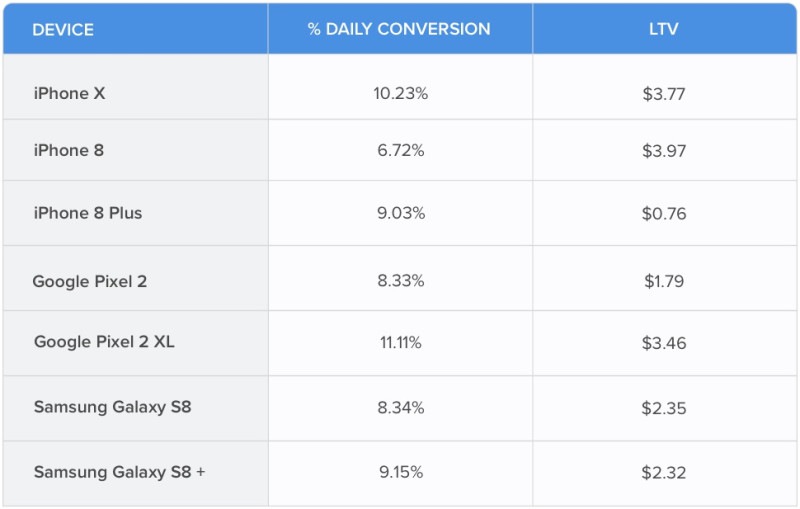
Task: Select the 9.03% conversion cell
Action: coord(400,213)
